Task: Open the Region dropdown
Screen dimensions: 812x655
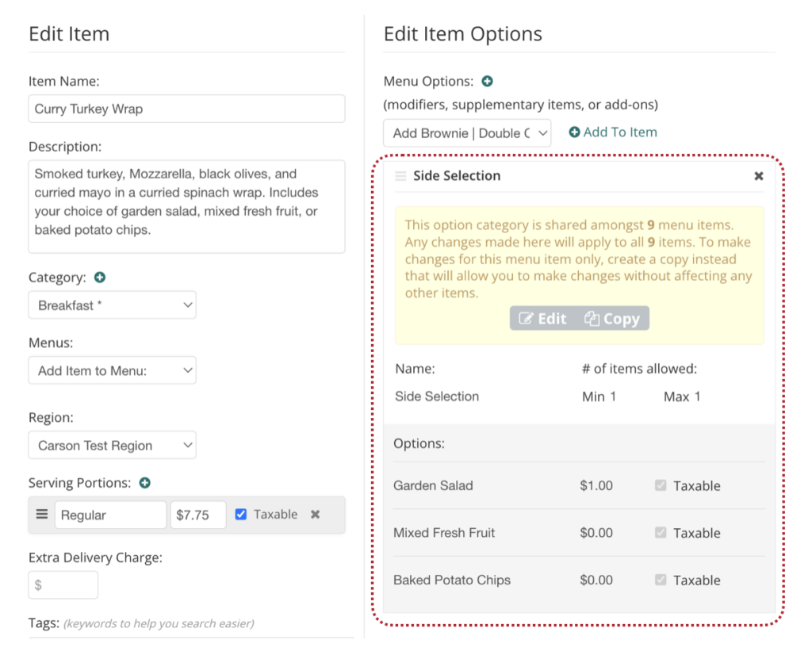Action: (x=112, y=446)
